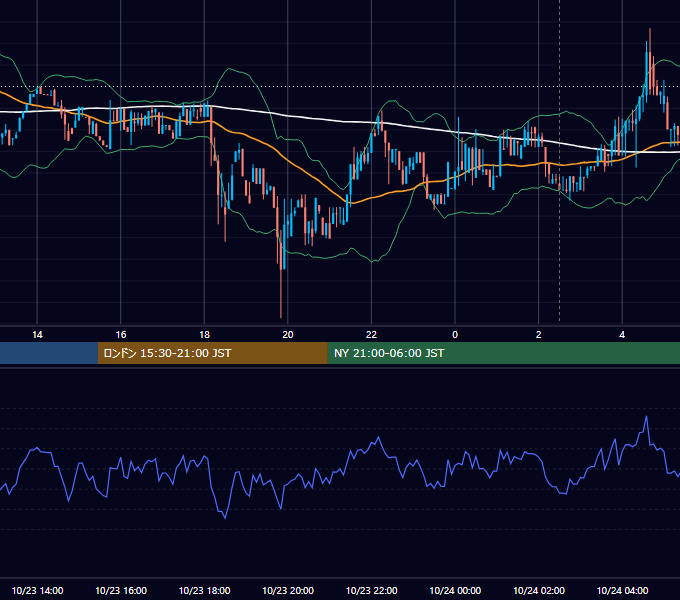This screenshot has height=600, width=680.
Task: Click the hour label 20 on time axis
Action: pos(288,335)
